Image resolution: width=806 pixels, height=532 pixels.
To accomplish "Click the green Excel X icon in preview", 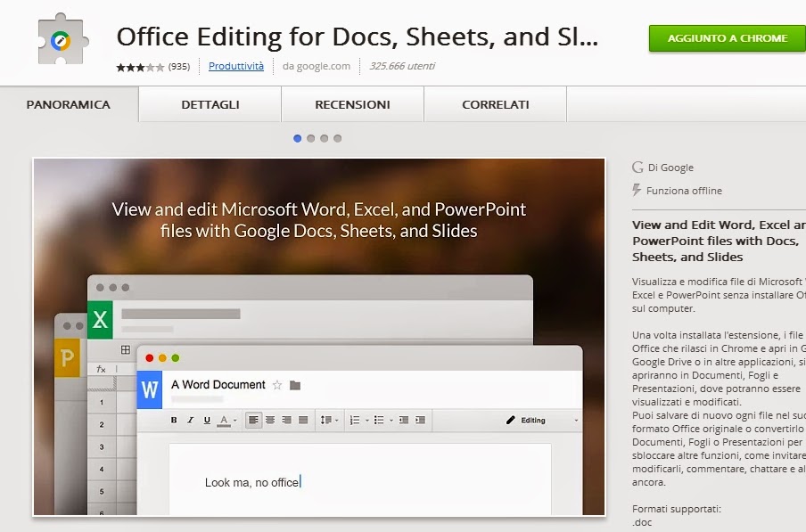I will click(x=100, y=319).
